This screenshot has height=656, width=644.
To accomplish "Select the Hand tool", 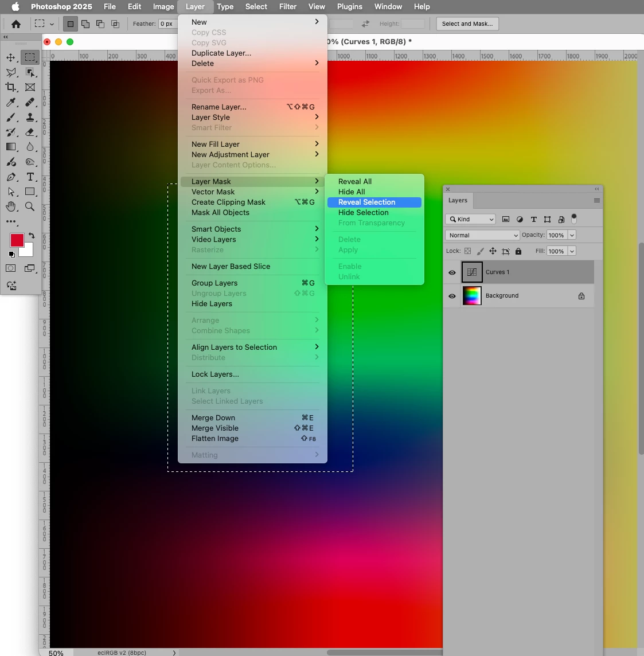I will tap(11, 206).
